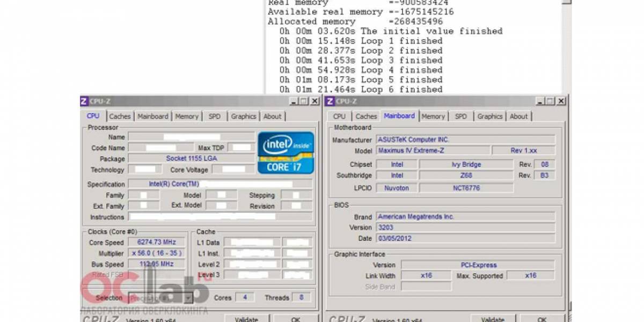Image resolution: width=644 pixels, height=322 pixels.
Task: Open the Memory tab in left CPU-Z window
Action: tap(186, 116)
